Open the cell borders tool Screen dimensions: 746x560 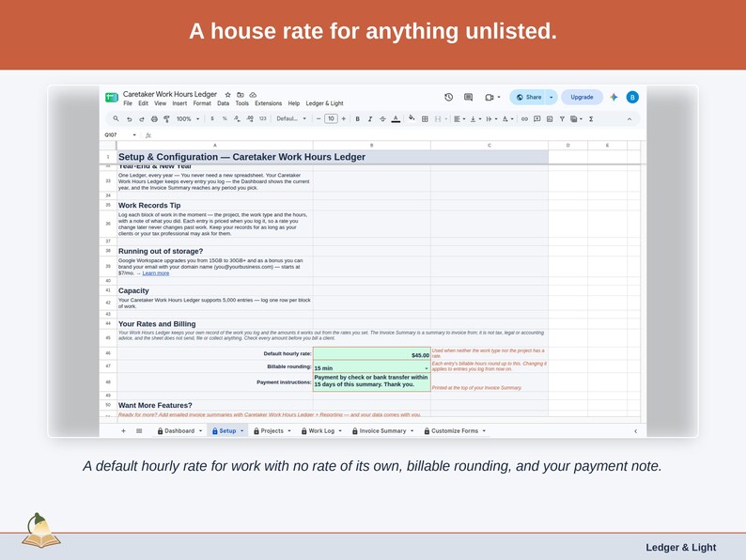click(425, 119)
